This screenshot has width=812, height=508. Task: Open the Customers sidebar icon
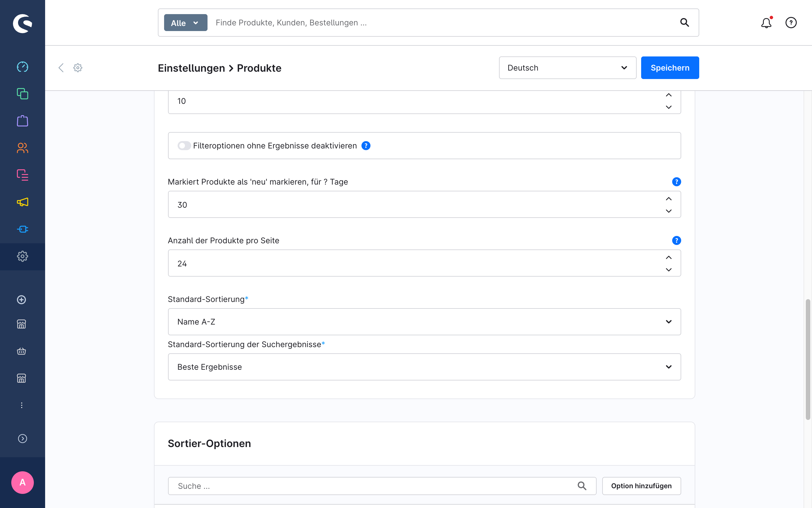click(23, 148)
